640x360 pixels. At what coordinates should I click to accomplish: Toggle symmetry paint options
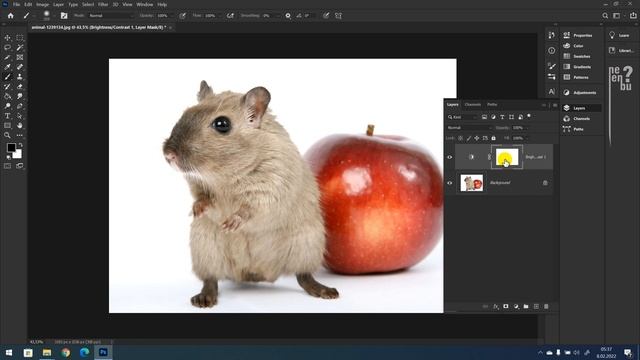[x=338, y=16]
